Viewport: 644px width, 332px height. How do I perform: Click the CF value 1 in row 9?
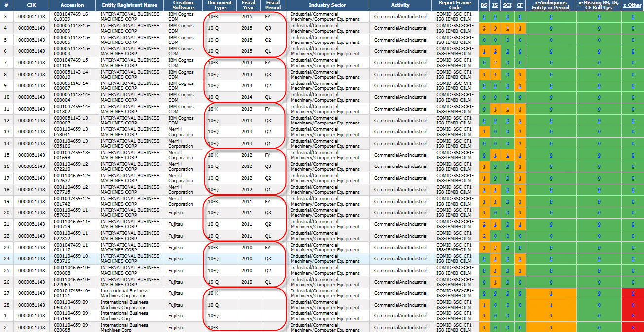coord(520,86)
